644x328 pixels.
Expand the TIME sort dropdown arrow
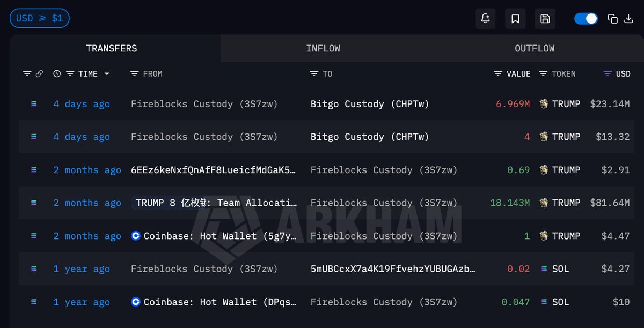point(107,74)
